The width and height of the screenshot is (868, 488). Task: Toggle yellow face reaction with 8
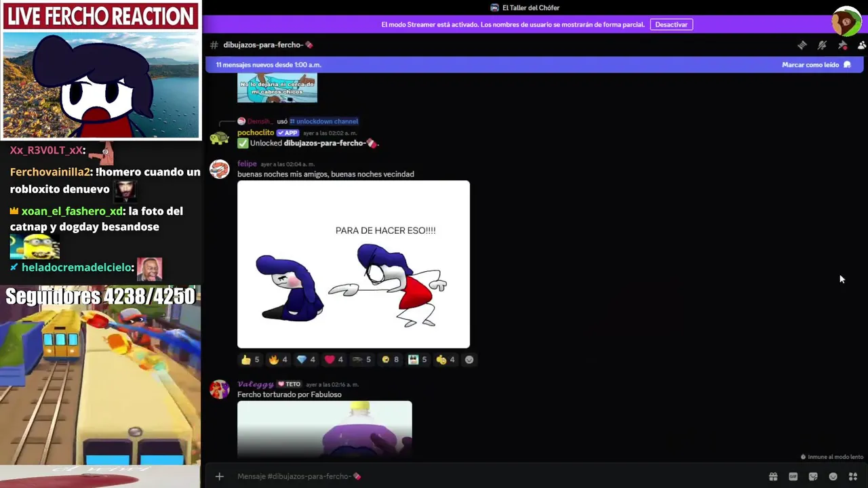tap(390, 360)
